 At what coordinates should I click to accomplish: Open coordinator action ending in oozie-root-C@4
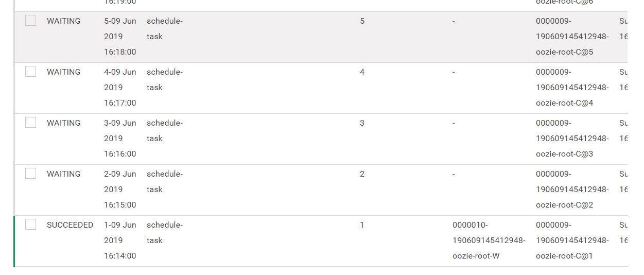(x=572, y=88)
